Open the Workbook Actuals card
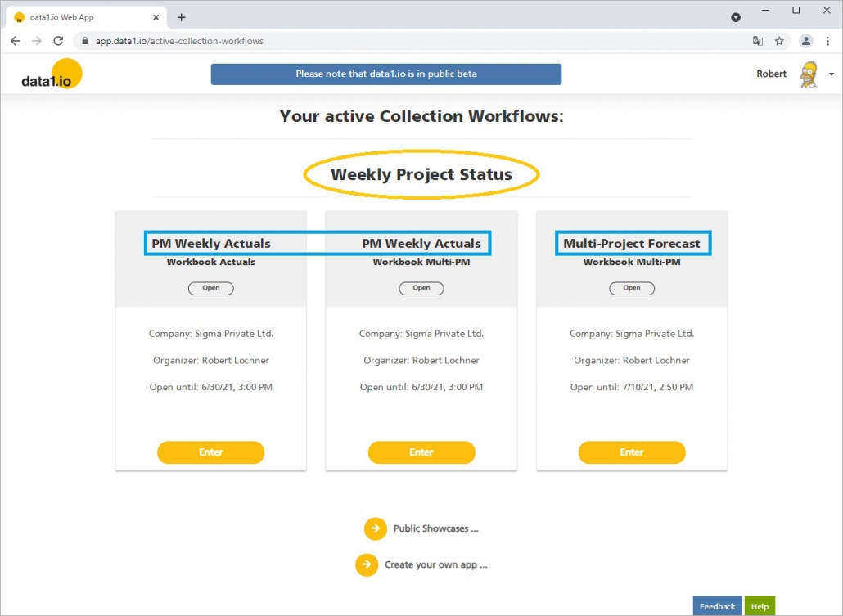 (x=211, y=288)
